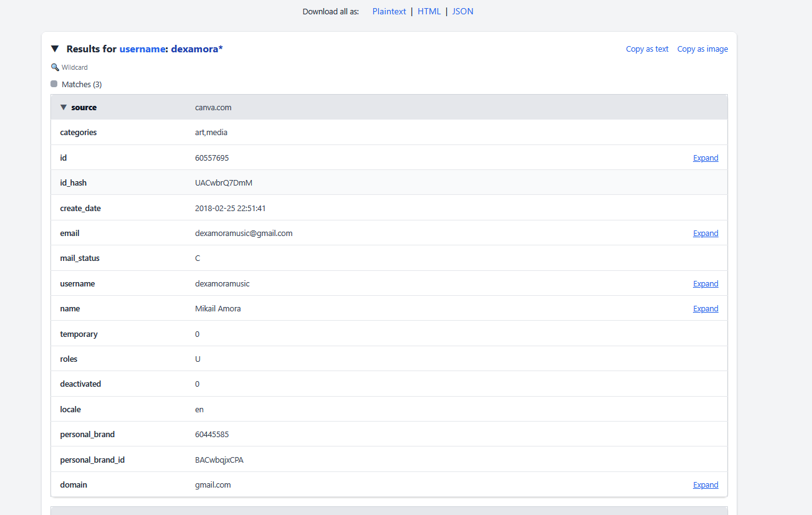This screenshot has height=515, width=812.
Task: Click Copy as image
Action: click(x=702, y=49)
